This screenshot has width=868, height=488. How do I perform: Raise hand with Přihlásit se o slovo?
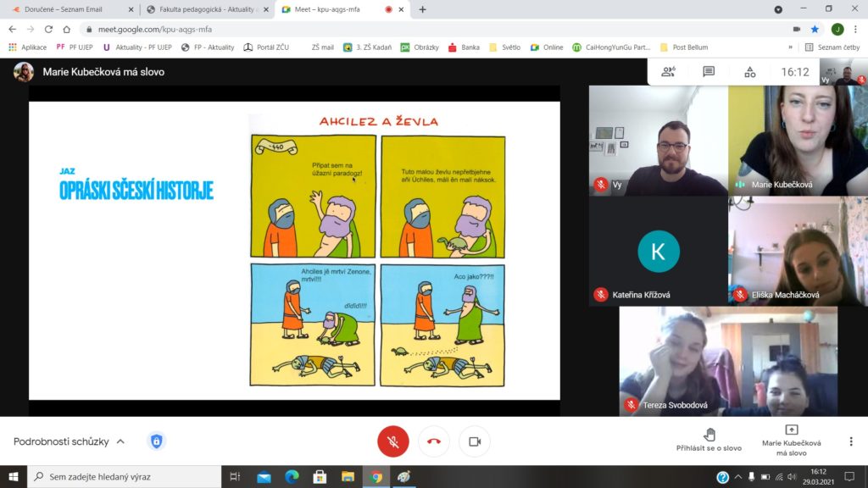(x=709, y=440)
